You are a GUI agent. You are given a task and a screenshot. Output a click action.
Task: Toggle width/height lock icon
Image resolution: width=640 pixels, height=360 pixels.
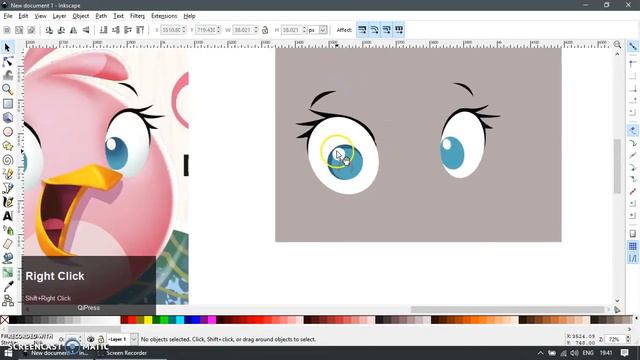click(265, 30)
